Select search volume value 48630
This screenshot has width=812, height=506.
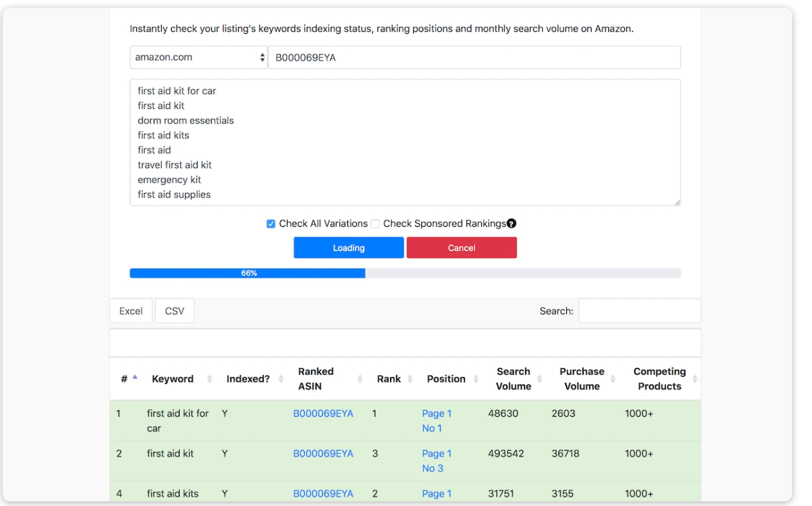[x=503, y=413]
